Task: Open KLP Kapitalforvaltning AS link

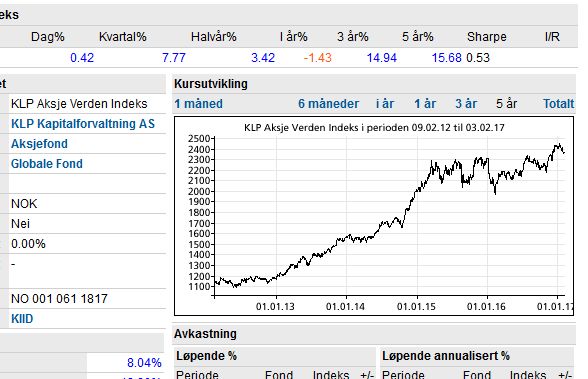Action: click(x=83, y=124)
